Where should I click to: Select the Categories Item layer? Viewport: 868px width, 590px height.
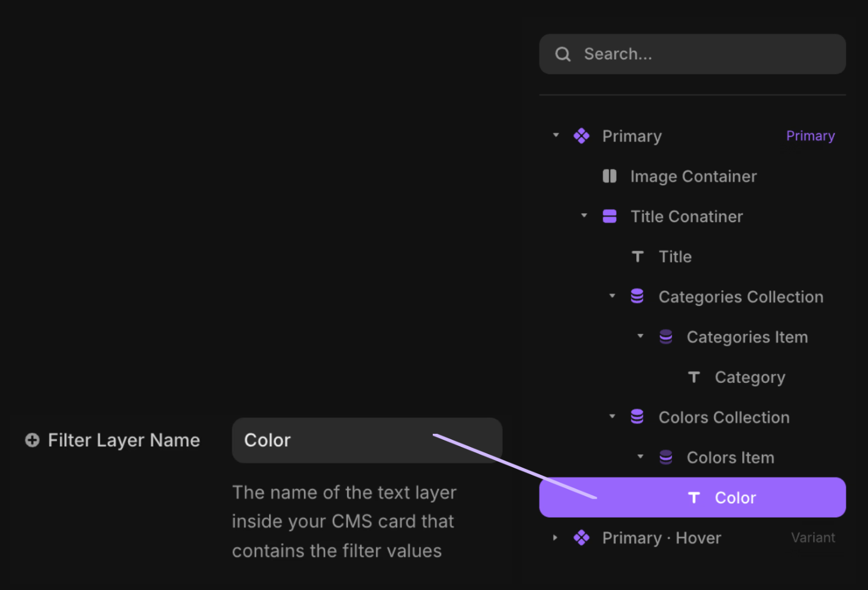tap(747, 337)
